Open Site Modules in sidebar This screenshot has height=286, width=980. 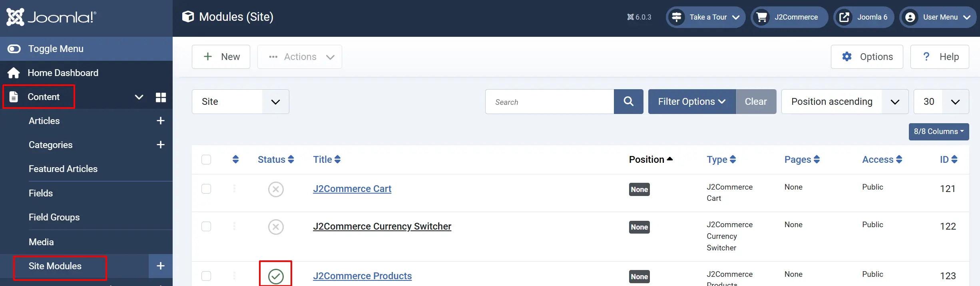pos(55,266)
